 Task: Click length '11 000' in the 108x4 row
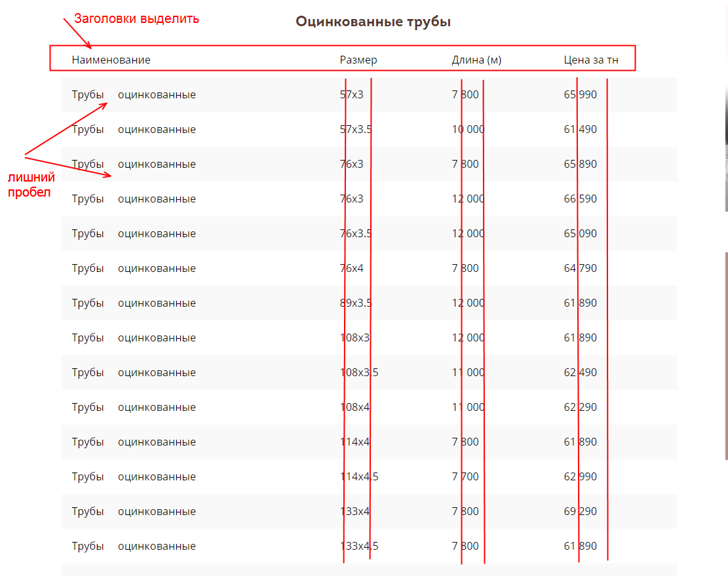coord(468,408)
